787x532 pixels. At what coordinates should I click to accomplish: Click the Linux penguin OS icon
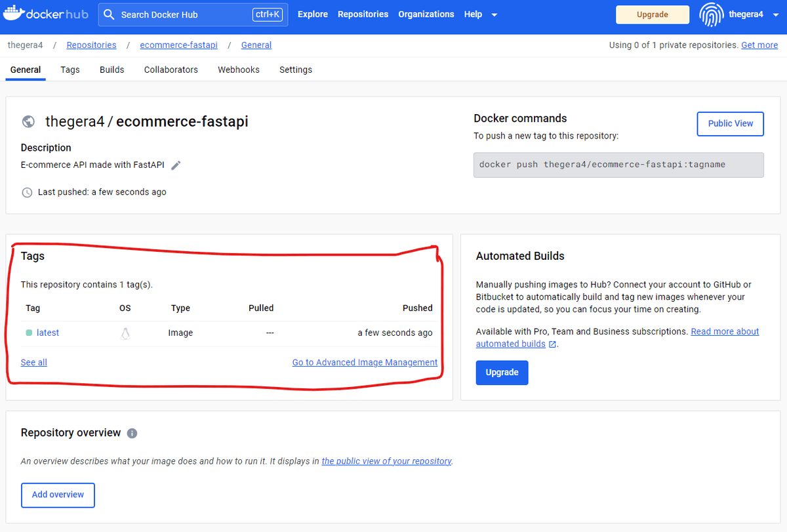[x=125, y=333]
